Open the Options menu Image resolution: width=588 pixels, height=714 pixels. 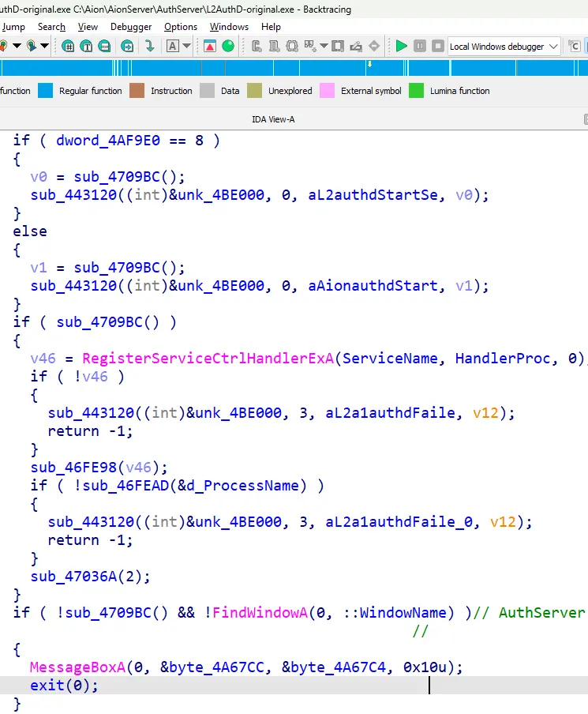point(181,27)
